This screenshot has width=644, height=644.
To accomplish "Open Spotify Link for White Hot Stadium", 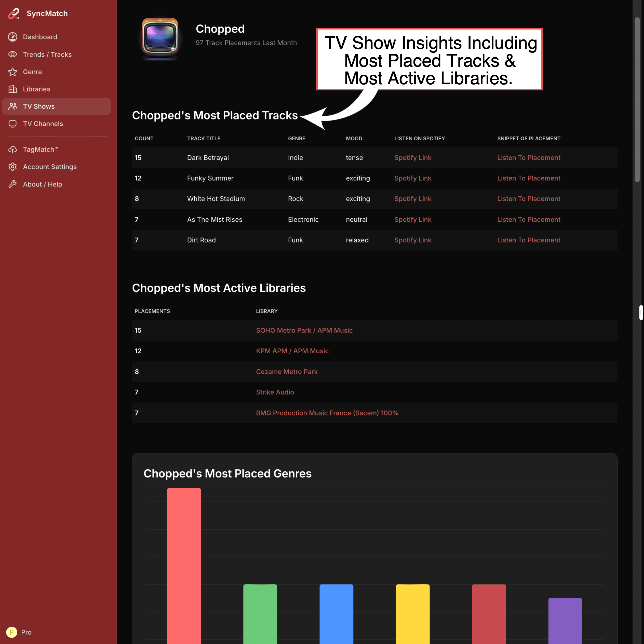I will pos(413,199).
